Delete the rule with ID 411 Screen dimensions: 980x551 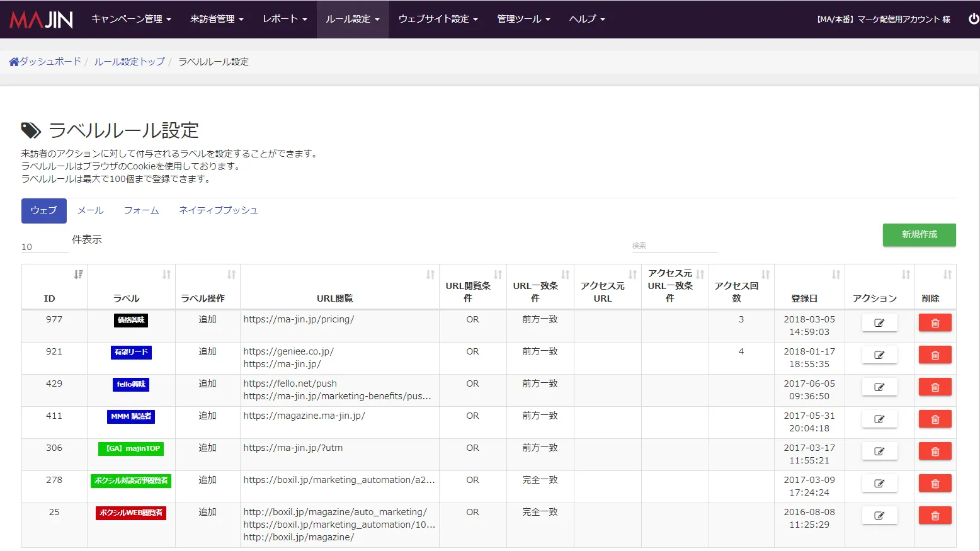(x=935, y=419)
